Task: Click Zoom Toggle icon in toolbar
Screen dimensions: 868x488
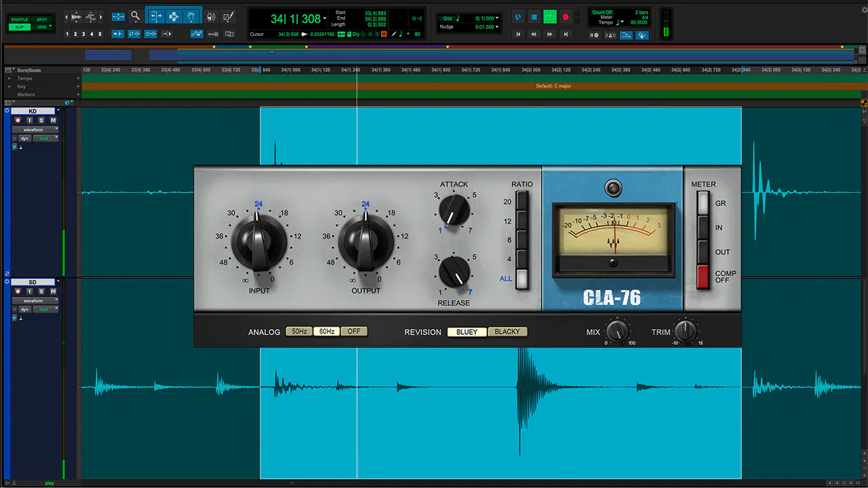Action: click(118, 16)
